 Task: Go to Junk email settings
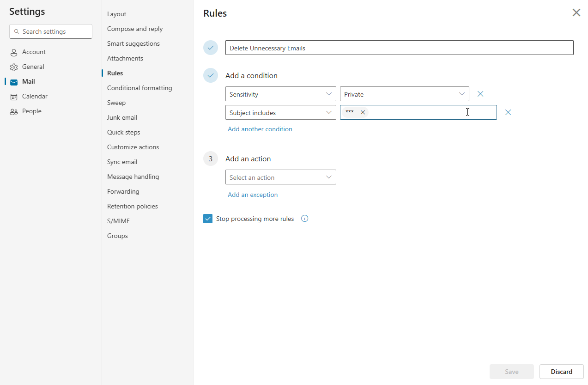pyautogui.click(x=122, y=117)
